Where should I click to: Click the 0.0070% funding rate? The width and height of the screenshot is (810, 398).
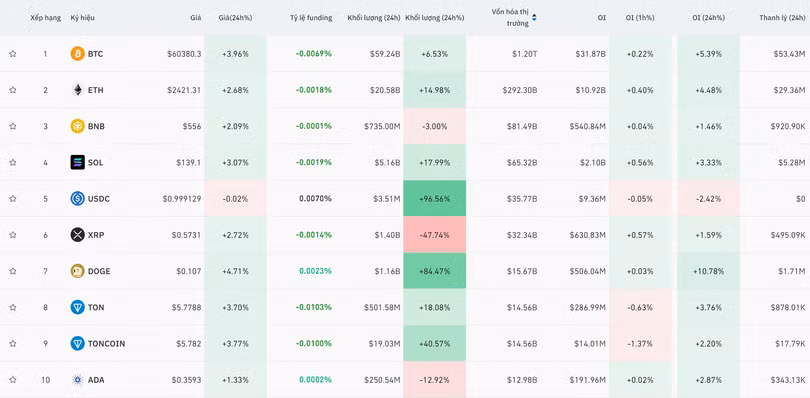316,198
